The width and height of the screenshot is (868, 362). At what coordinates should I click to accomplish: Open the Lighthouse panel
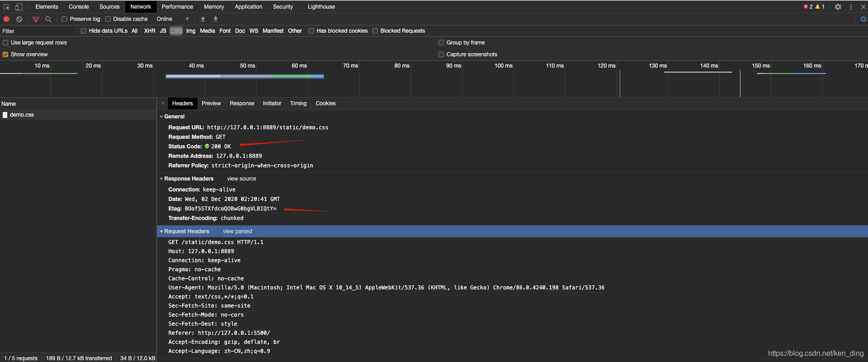(321, 7)
